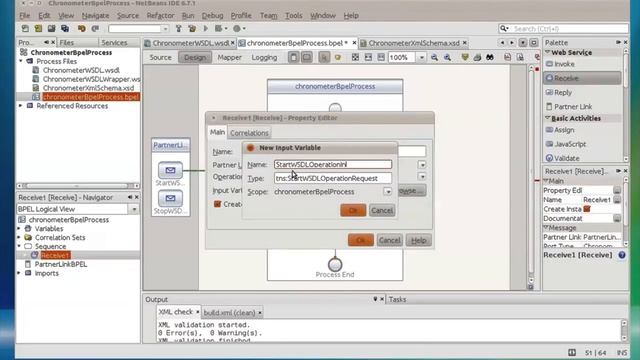Open the 100% zoom level dropdown

click(x=422, y=58)
